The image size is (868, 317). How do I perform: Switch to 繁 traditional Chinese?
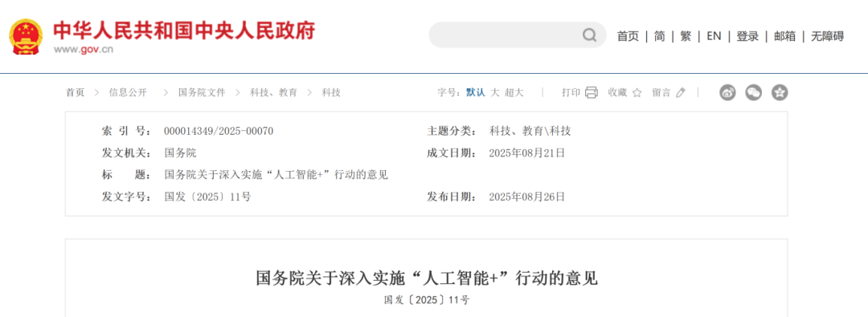click(x=686, y=36)
